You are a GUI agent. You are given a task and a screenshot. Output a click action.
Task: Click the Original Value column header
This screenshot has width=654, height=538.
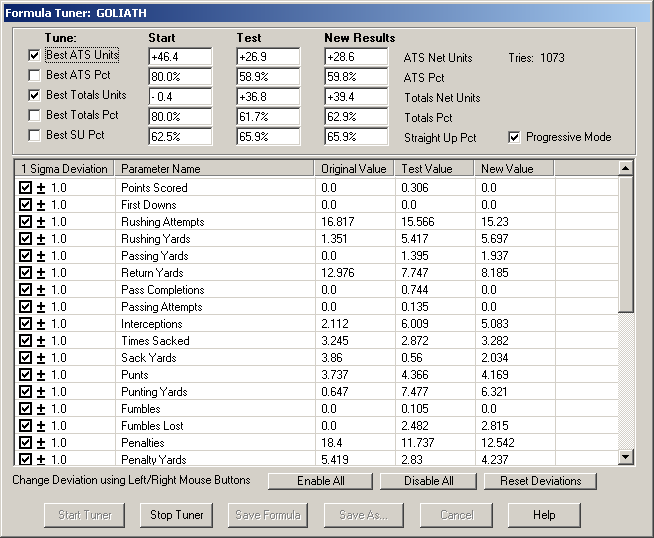point(354,168)
